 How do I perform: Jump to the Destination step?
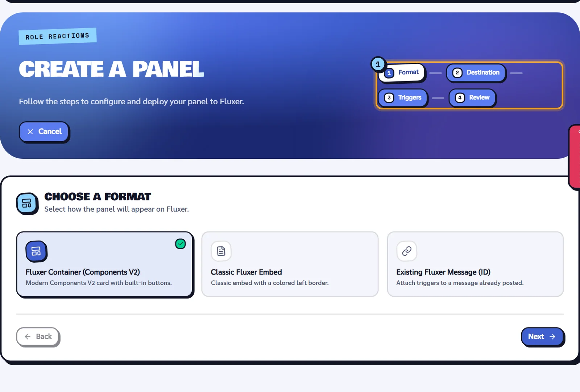476,73
